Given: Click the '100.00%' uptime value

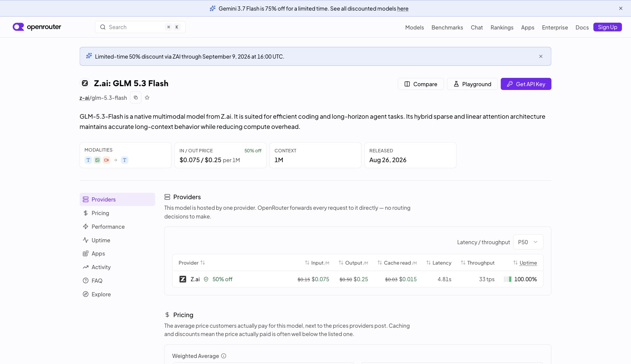Looking at the screenshot, I should (526, 279).
